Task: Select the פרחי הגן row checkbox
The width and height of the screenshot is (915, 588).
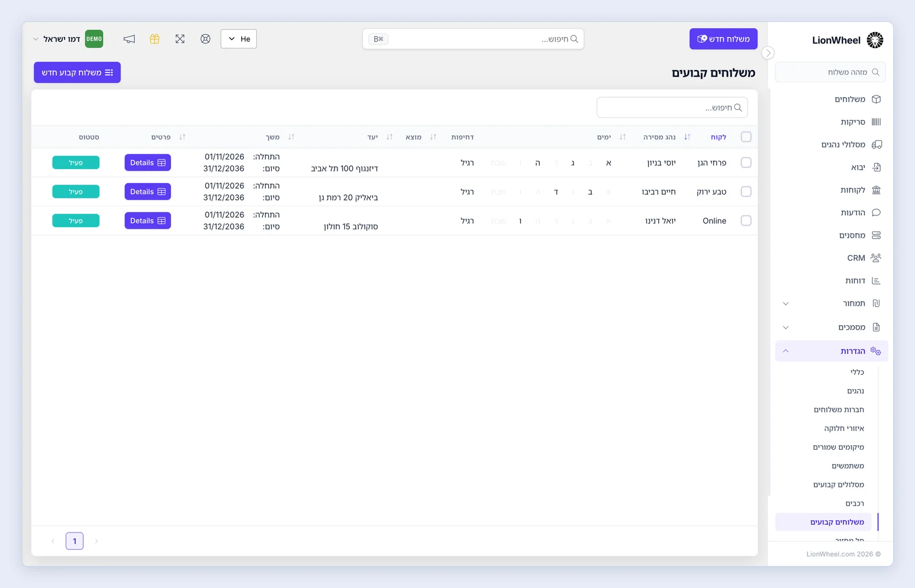Action: pos(746,163)
